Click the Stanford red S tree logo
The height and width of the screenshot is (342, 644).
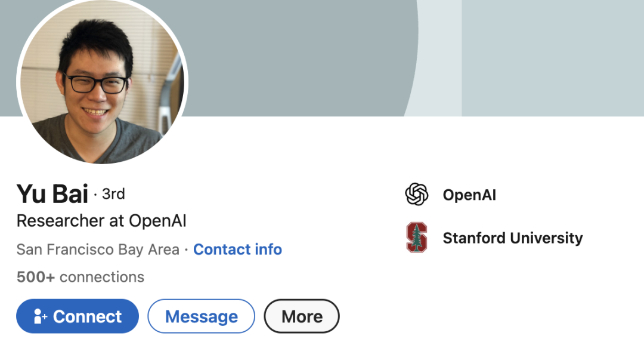[x=416, y=237]
